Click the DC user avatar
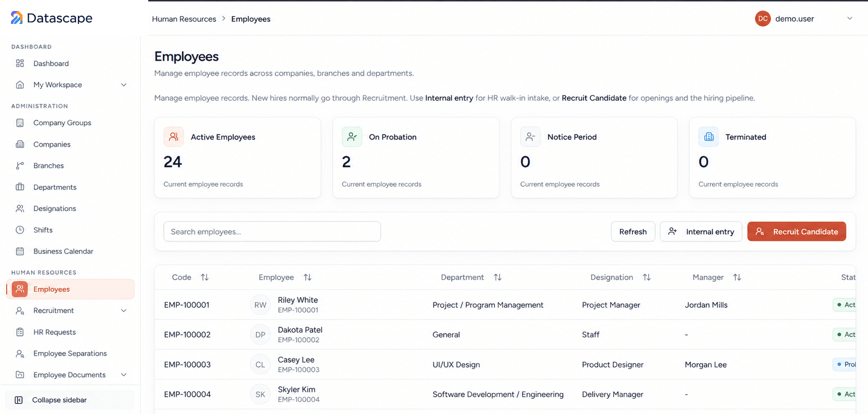Image resolution: width=868 pixels, height=414 pixels. click(763, 19)
